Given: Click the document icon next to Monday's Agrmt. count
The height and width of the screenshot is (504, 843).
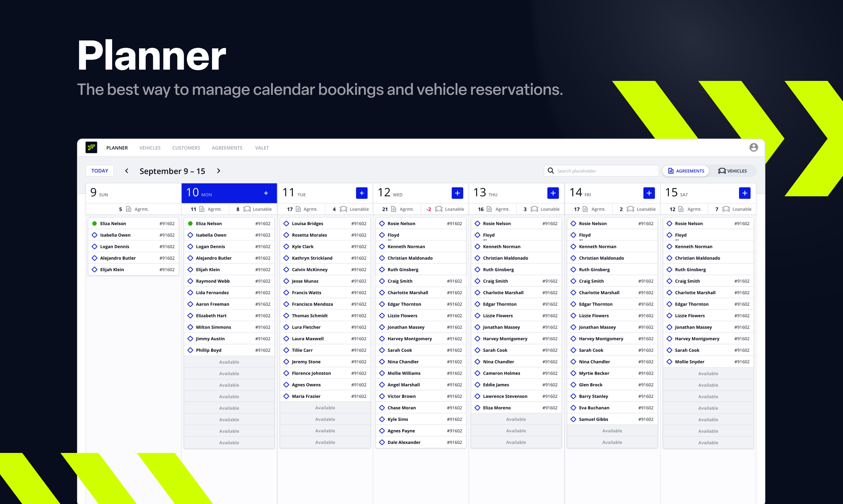Looking at the screenshot, I should (x=201, y=209).
